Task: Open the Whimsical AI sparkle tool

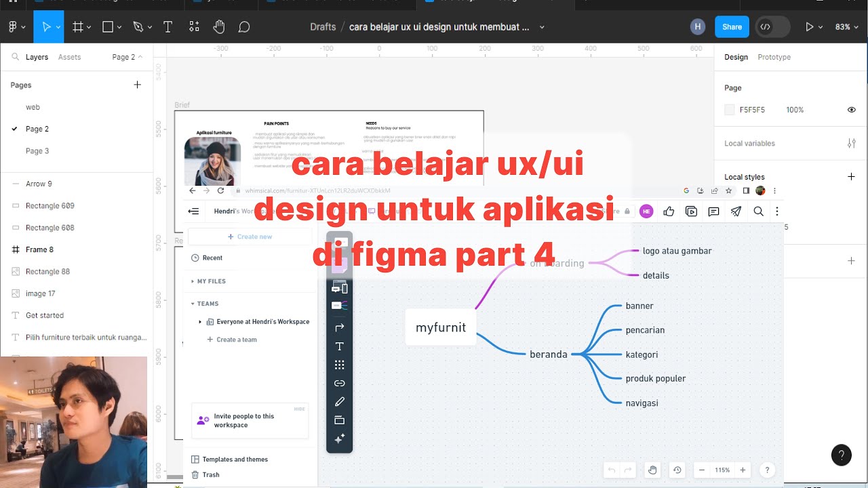Action: coord(340,439)
